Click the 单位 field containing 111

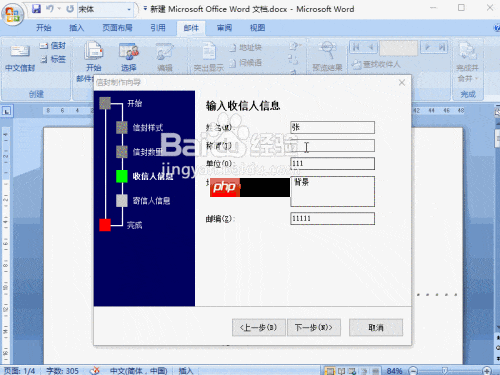(x=333, y=163)
